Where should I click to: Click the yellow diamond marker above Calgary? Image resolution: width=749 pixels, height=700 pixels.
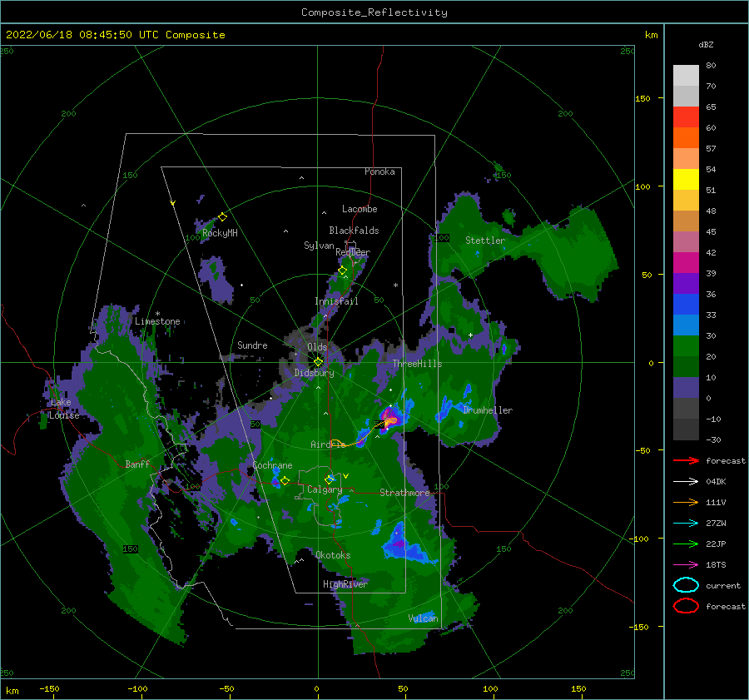(329, 479)
